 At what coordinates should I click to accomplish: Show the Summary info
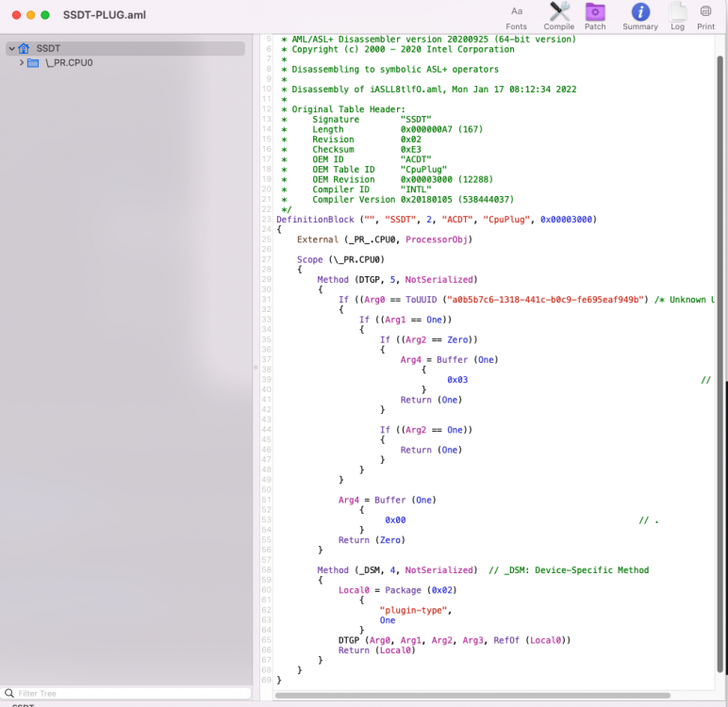pyautogui.click(x=640, y=17)
